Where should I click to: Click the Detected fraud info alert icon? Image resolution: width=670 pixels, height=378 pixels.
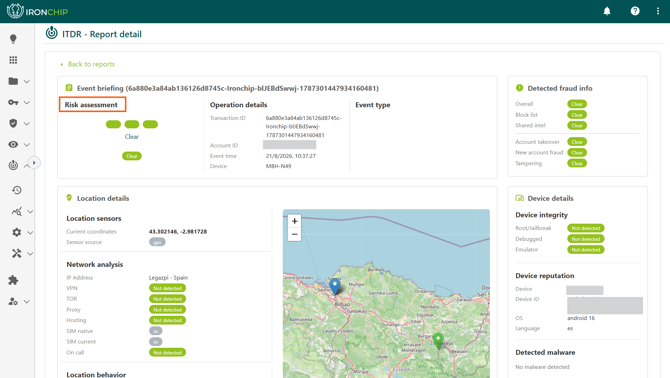click(x=520, y=88)
